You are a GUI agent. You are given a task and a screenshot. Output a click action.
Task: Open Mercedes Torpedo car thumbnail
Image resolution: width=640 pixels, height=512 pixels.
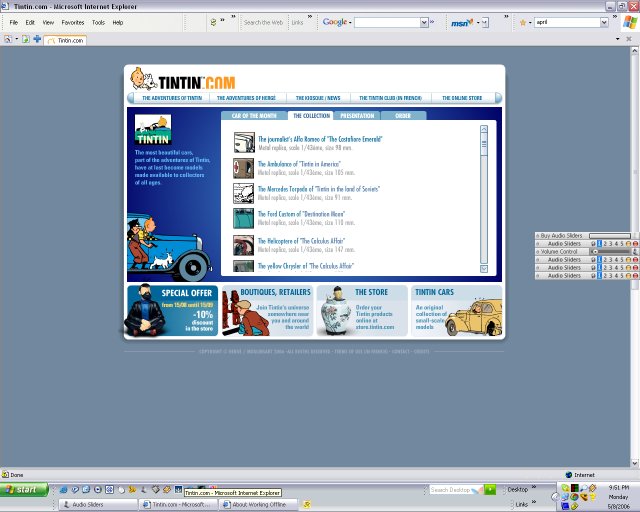[x=244, y=193]
